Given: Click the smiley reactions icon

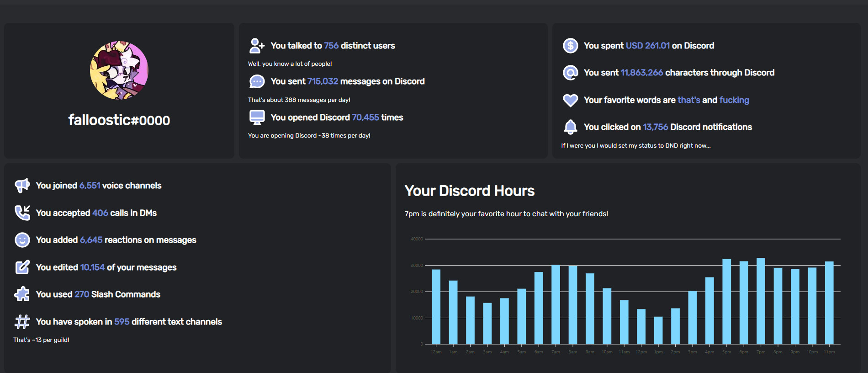Looking at the screenshot, I should [22, 240].
